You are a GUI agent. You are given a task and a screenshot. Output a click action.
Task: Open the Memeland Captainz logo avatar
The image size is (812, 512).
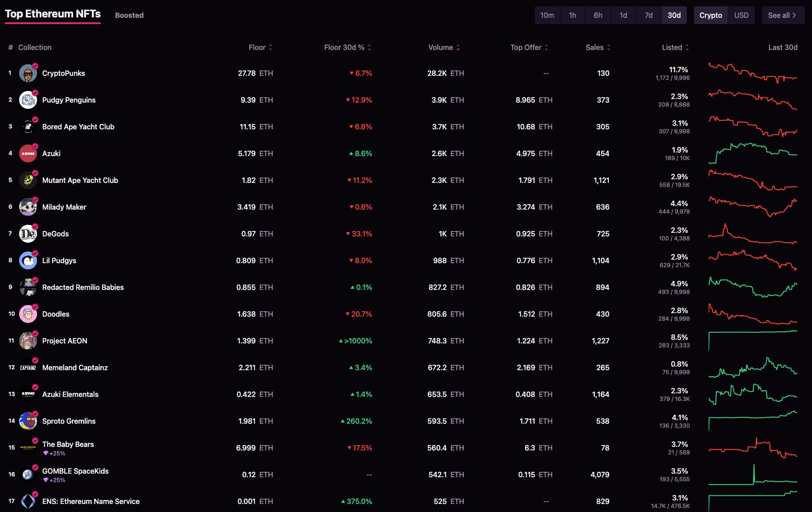(28, 367)
